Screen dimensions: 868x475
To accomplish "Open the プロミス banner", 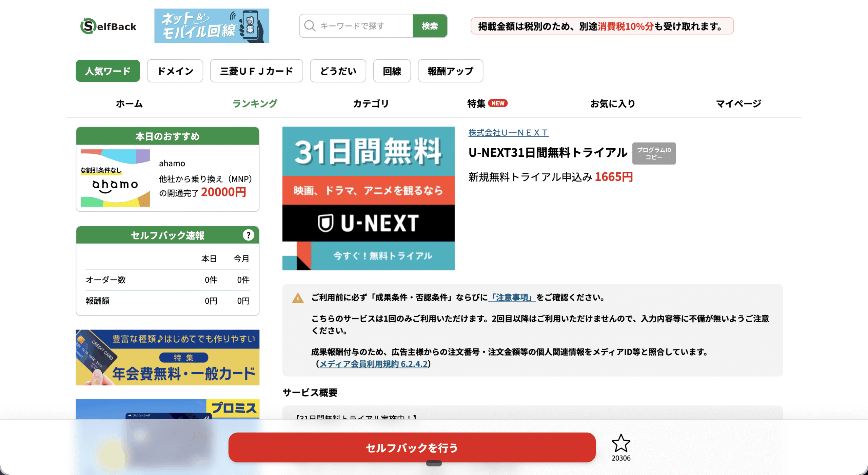I will [x=167, y=409].
